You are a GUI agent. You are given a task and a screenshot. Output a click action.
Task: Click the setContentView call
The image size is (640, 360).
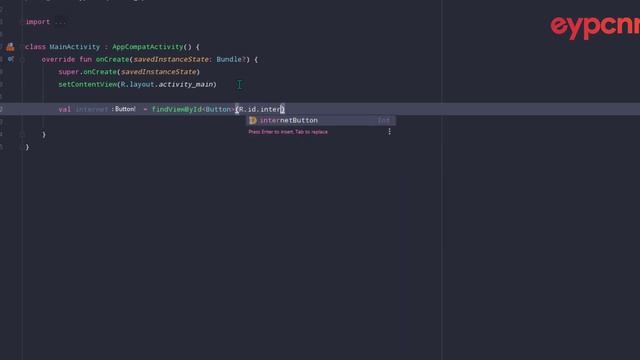(x=88, y=84)
